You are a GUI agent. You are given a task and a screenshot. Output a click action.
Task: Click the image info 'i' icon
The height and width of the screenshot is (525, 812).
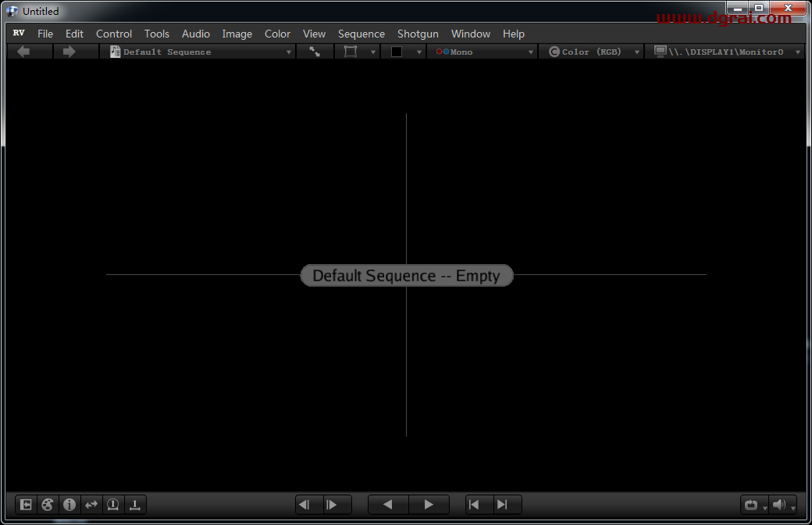coord(69,505)
